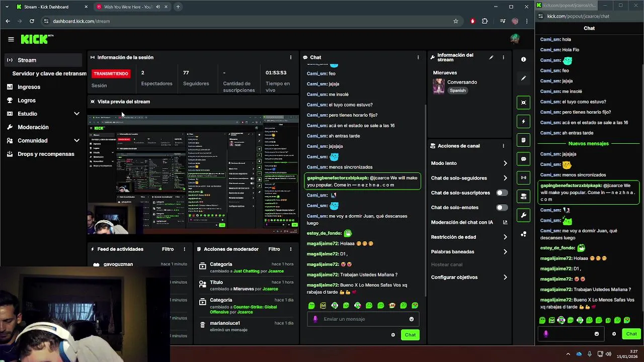Click the wrench icon in the right toolbar

523,215
